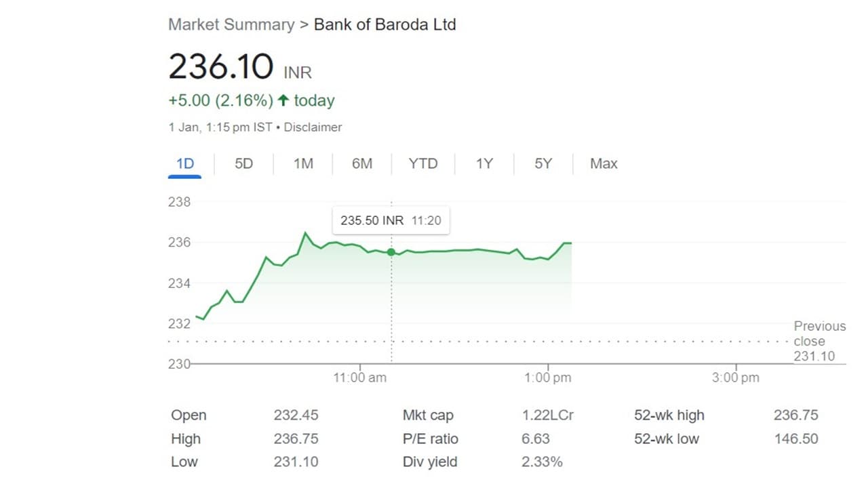Open the 1M time range tab
Image resolution: width=868 pixels, height=488 pixels.
pos(303,164)
